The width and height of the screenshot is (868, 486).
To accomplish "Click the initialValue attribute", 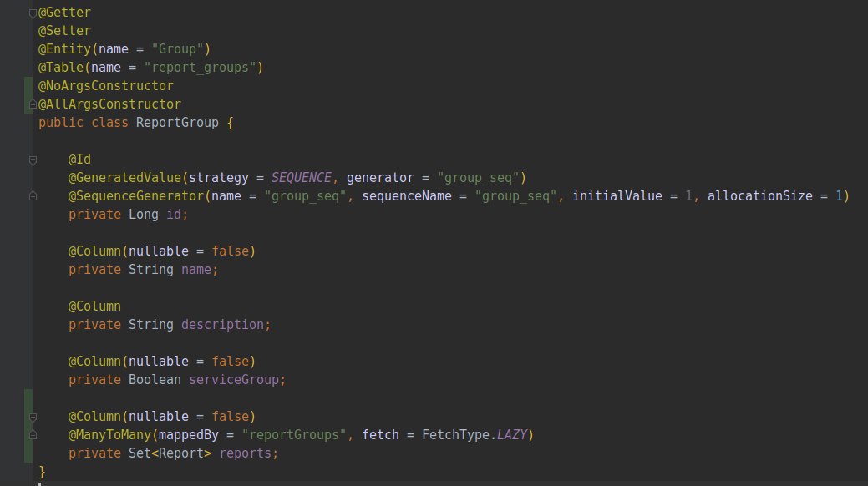I will coord(617,196).
